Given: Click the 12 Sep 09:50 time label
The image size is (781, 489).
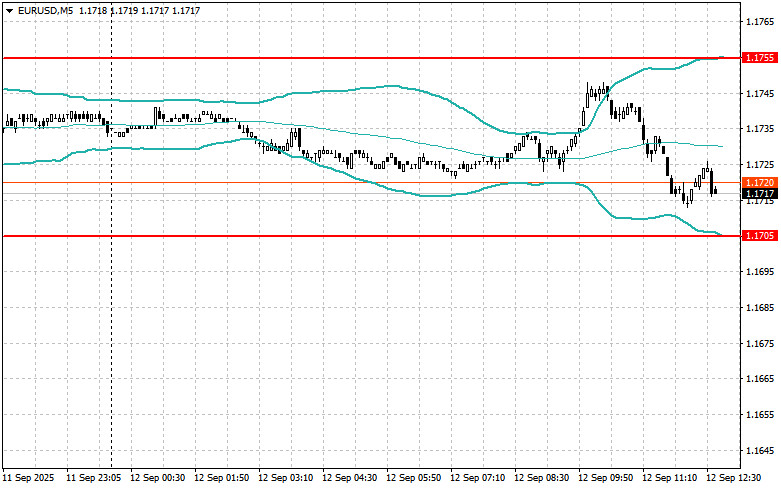Looking at the screenshot, I should click(606, 478).
